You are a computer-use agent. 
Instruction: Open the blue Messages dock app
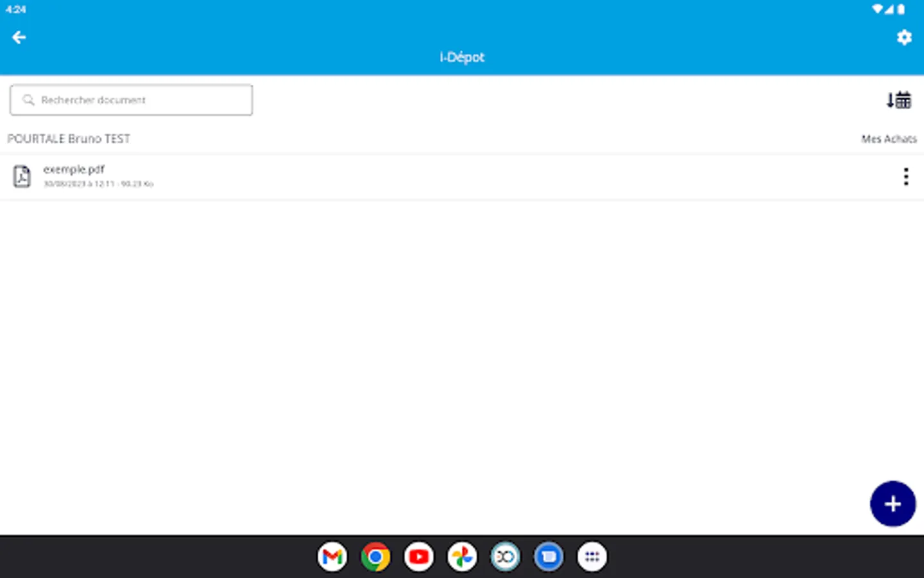pos(549,557)
